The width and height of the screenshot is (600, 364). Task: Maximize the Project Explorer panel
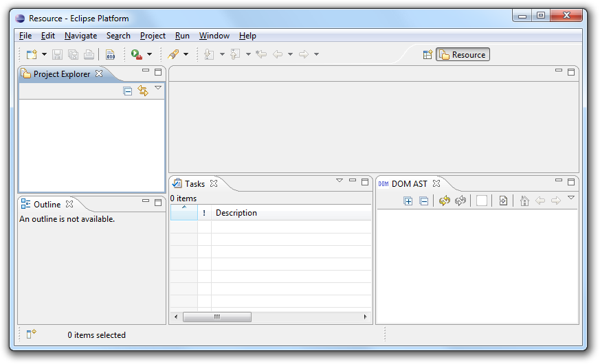pos(157,72)
